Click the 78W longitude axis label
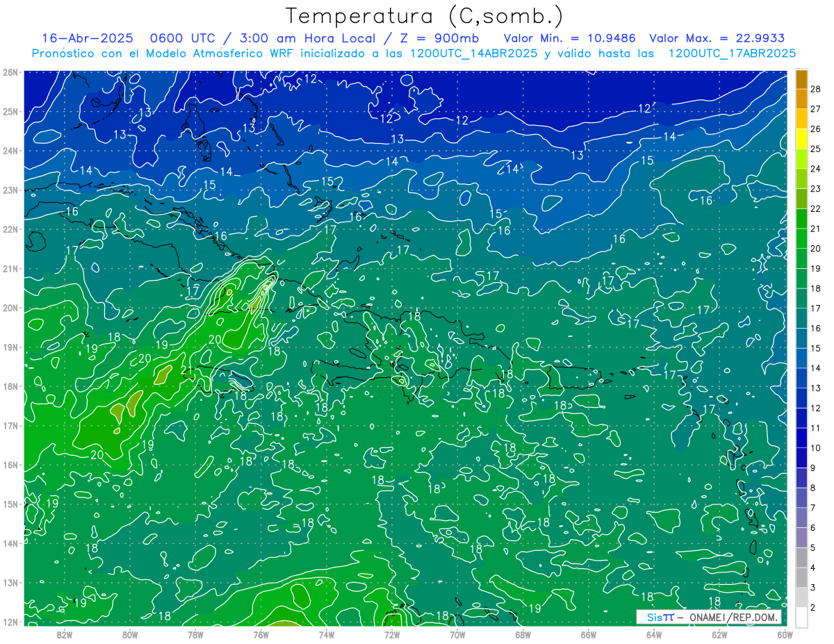The image size is (834, 644). (x=195, y=634)
